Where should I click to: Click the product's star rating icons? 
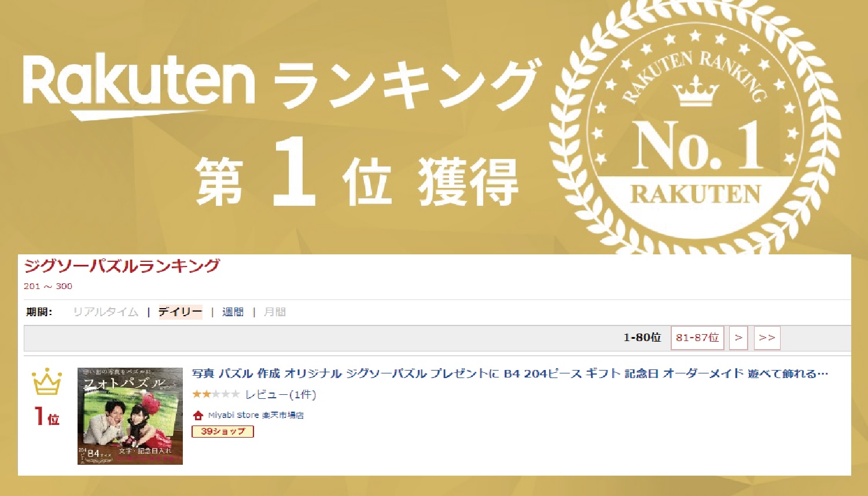[215, 394]
